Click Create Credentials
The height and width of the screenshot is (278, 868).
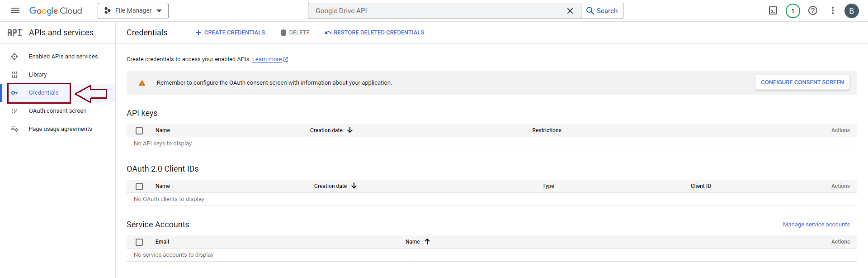(x=230, y=33)
